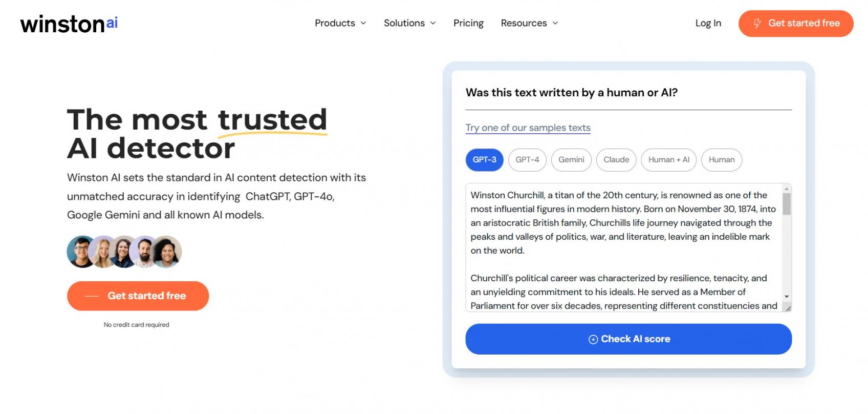Click the lightning bolt icon in header button
Viewport: 868px width, 414px height.
point(757,24)
